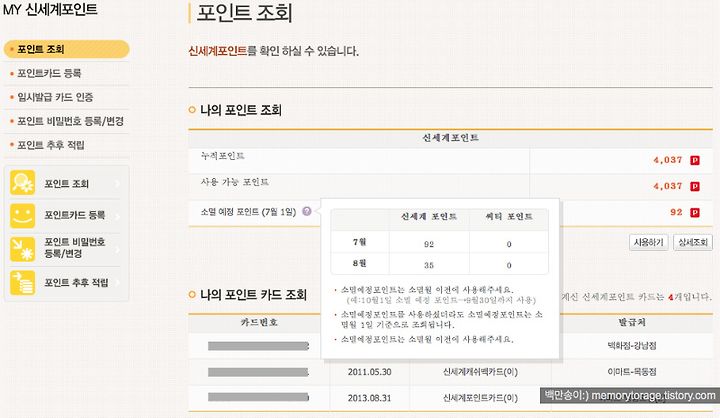Viewport: 720px width, 418px height.
Task: Click 백화점-강남점 issuer cell
Action: coord(632,345)
